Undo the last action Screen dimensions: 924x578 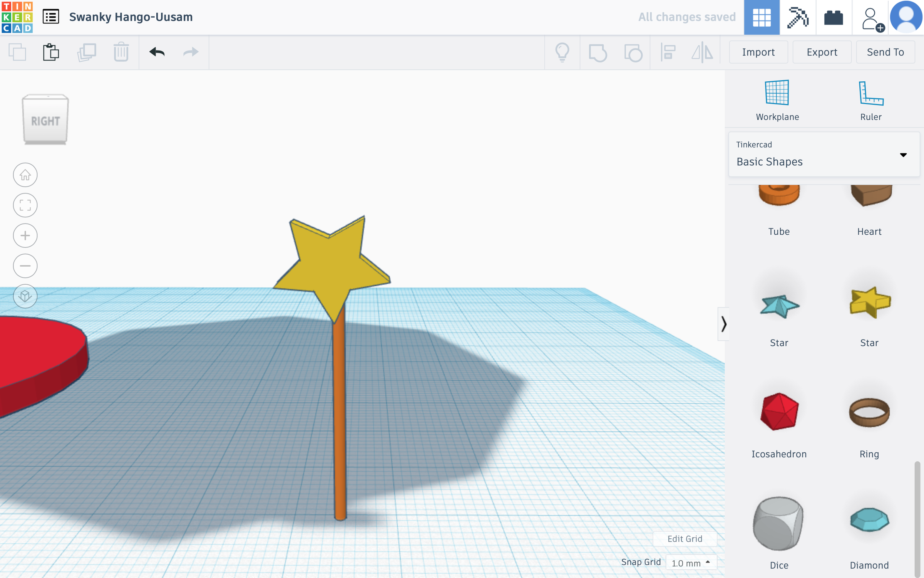(157, 52)
